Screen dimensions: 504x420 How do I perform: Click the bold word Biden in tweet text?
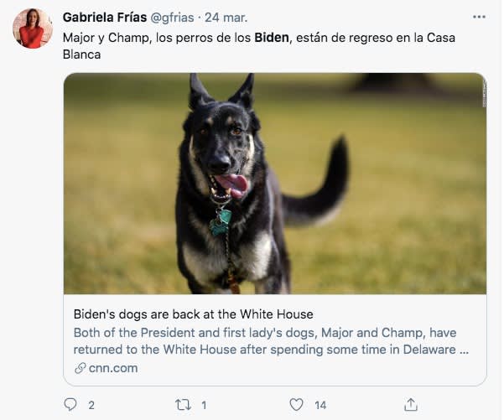pyautogui.click(x=270, y=39)
